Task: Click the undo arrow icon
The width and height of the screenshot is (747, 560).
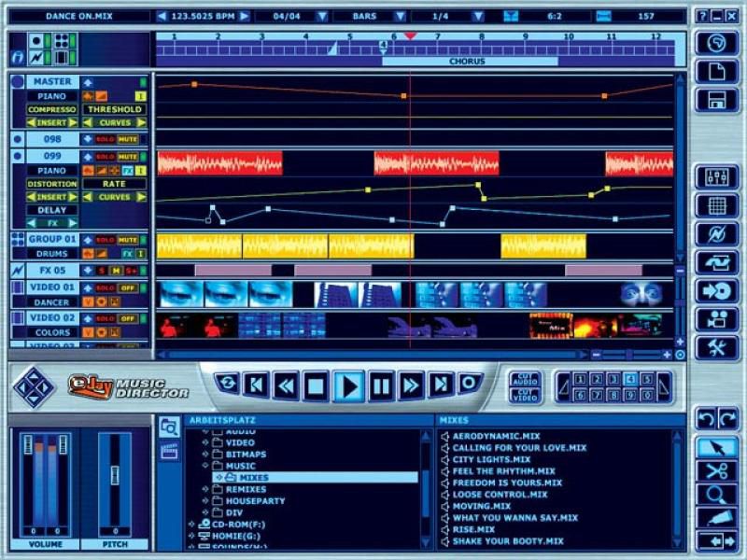Action: (x=704, y=419)
